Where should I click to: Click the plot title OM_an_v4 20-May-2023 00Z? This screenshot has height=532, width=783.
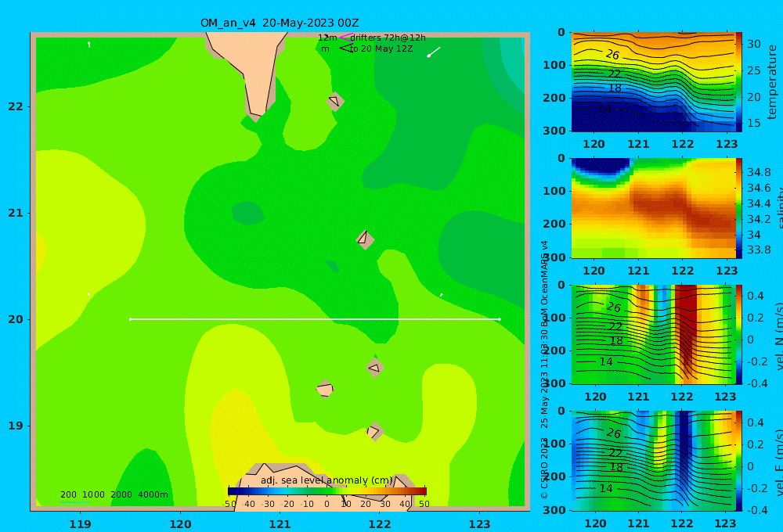click(x=280, y=23)
